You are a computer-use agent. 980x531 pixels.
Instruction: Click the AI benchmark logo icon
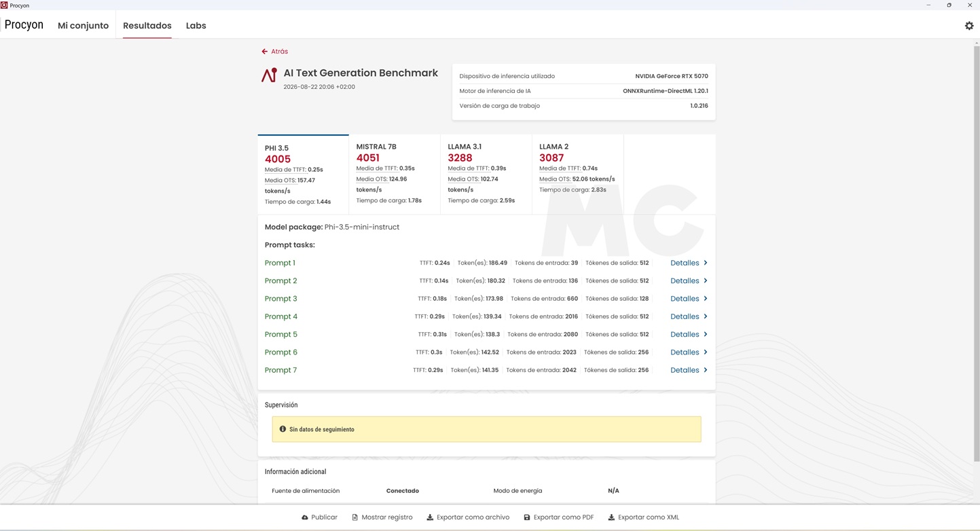click(x=269, y=75)
